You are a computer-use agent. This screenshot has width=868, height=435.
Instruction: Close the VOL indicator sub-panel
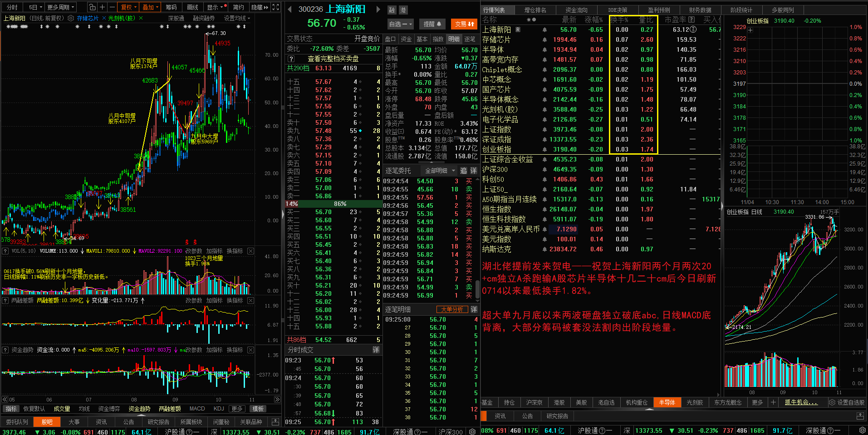250,251
